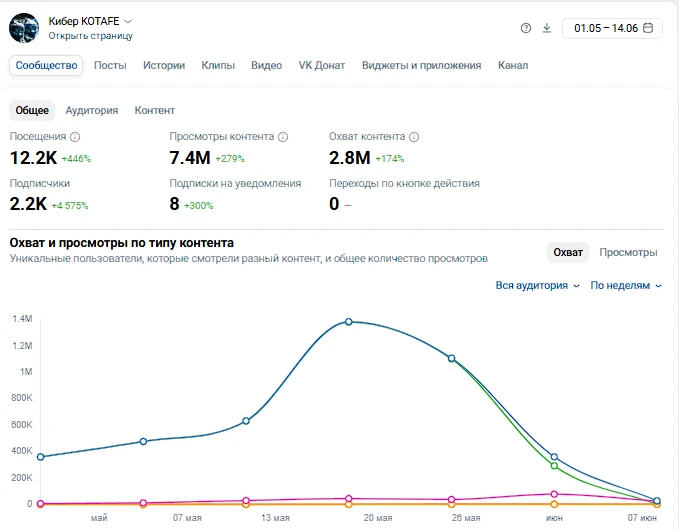Click info icon next to Охват контента
The image size is (679, 530).
tap(414, 137)
